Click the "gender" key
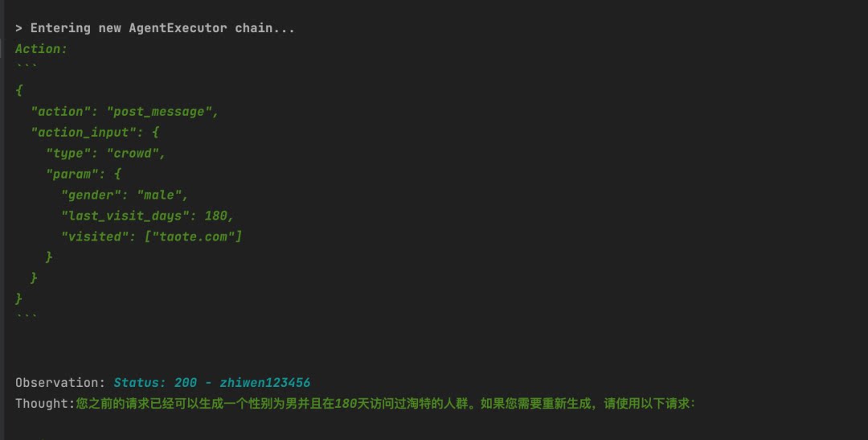Screen dimensions: 868x440 pos(91,195)
